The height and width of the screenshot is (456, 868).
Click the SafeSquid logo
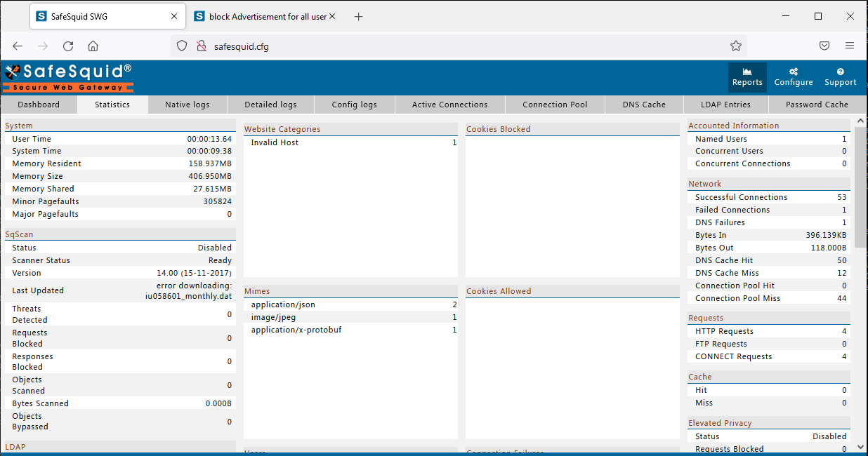click(x=68, y=77)
